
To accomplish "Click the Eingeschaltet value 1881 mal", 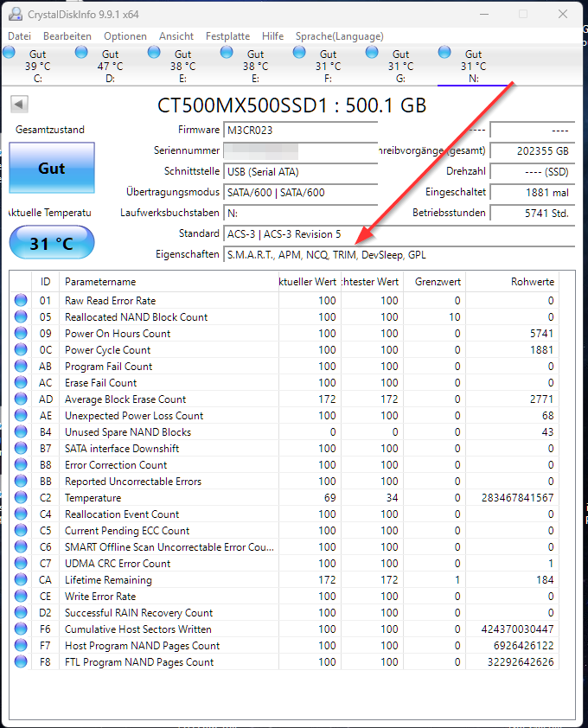I will click(533, 192).
